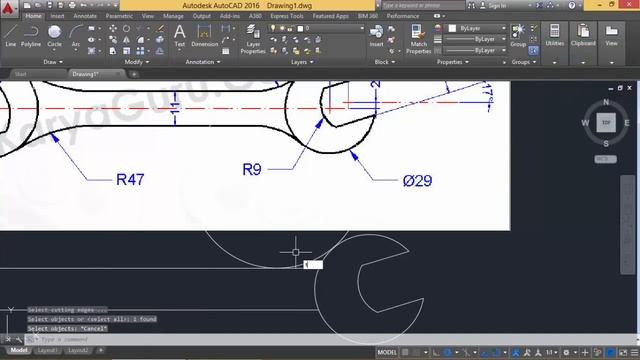
Task: Click the Move tool icon
Action: (x=113, y=28)
